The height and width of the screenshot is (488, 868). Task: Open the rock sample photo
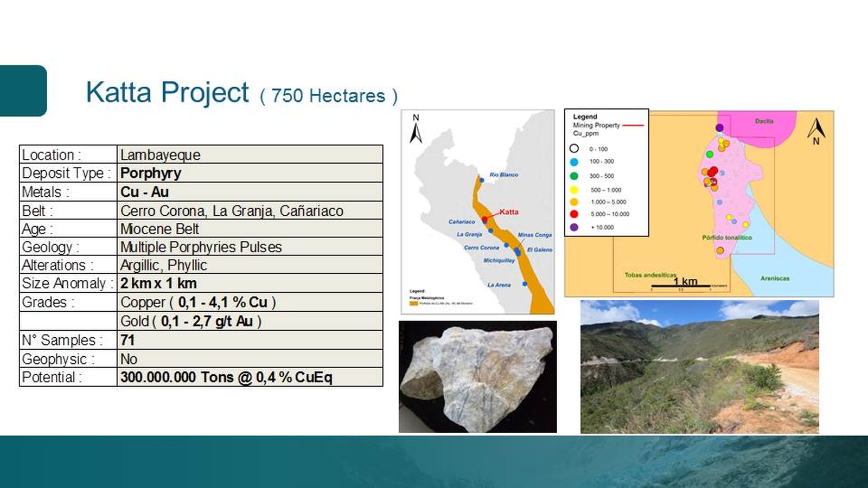(x=477, y=377)
